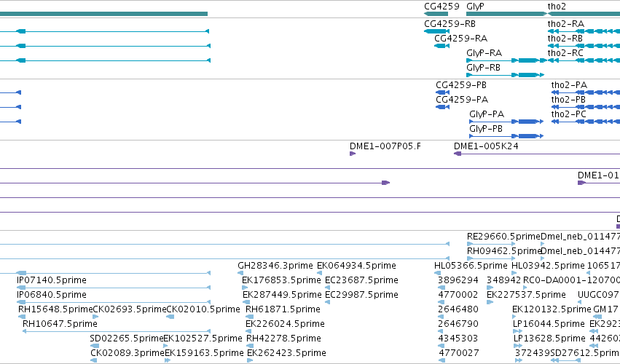Select the EK226024.5prime EST label

285,324
